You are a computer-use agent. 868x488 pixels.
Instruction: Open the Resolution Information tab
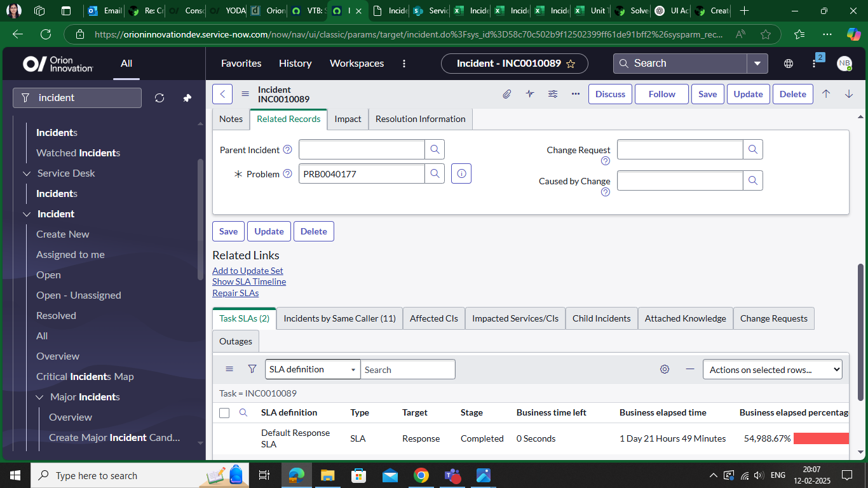421,119
